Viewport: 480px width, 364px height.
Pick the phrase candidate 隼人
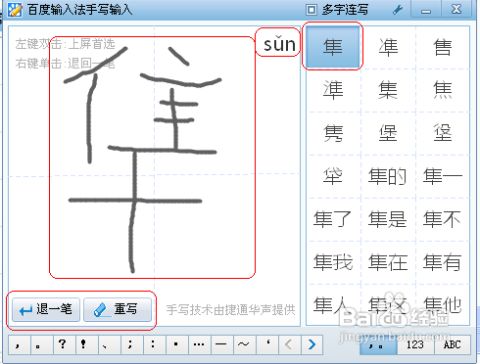(333, 305)
